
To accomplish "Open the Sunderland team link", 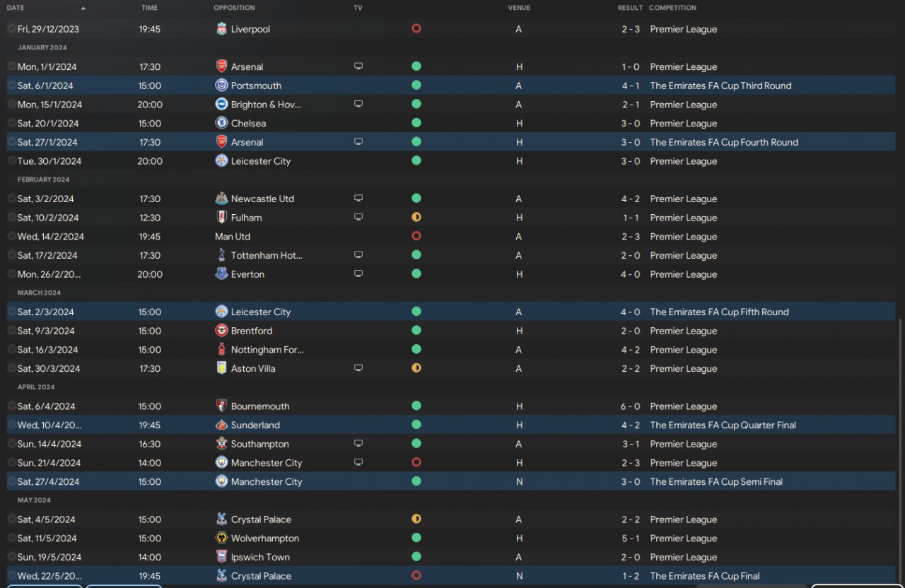I will point(255,425).
